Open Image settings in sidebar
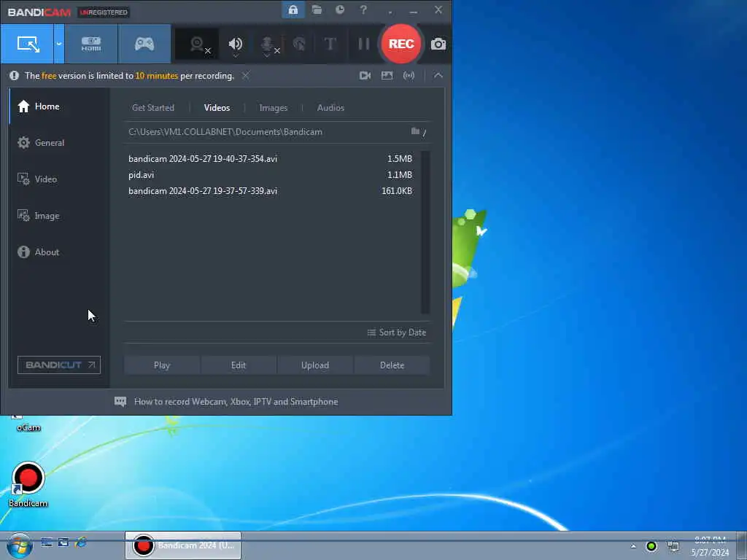Viewport: 747px width, 560px height. tap(59, 216)
